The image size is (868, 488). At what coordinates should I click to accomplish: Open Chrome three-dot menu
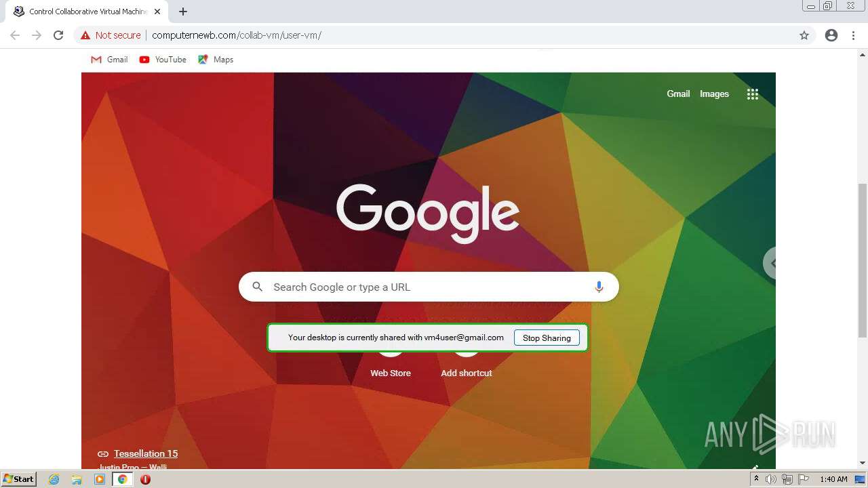pyautogui.click(x=853, y=35)
